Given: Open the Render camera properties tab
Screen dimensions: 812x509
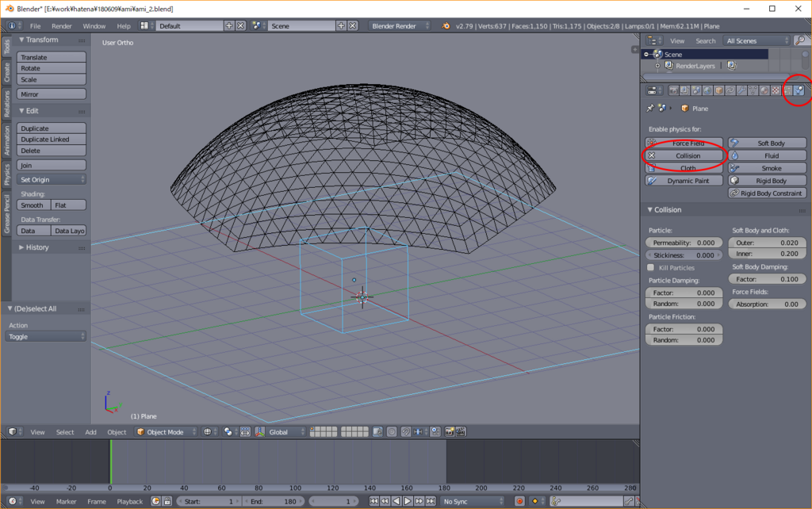Looking at the screenshot, I should click(x=672, y=90).
